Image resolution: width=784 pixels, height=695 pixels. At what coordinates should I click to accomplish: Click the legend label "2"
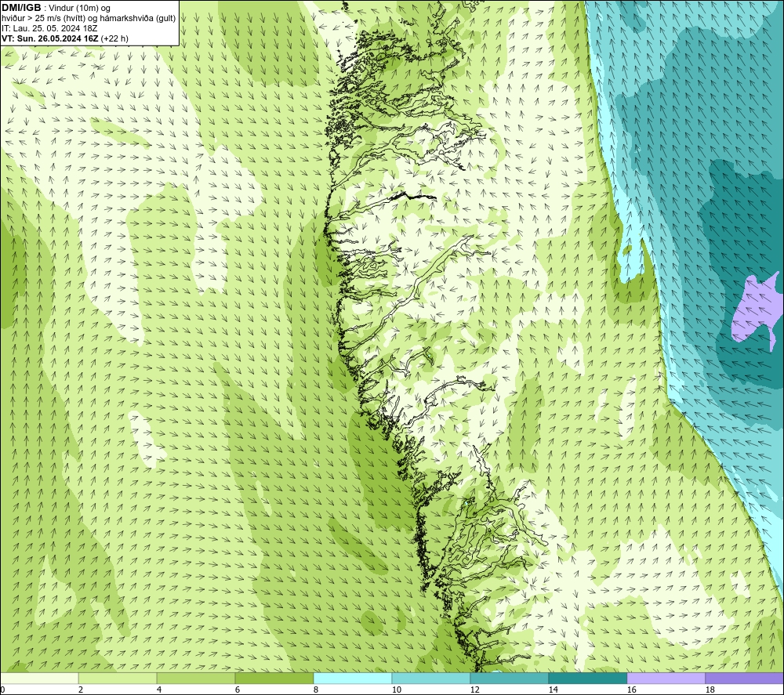(81, 690)
